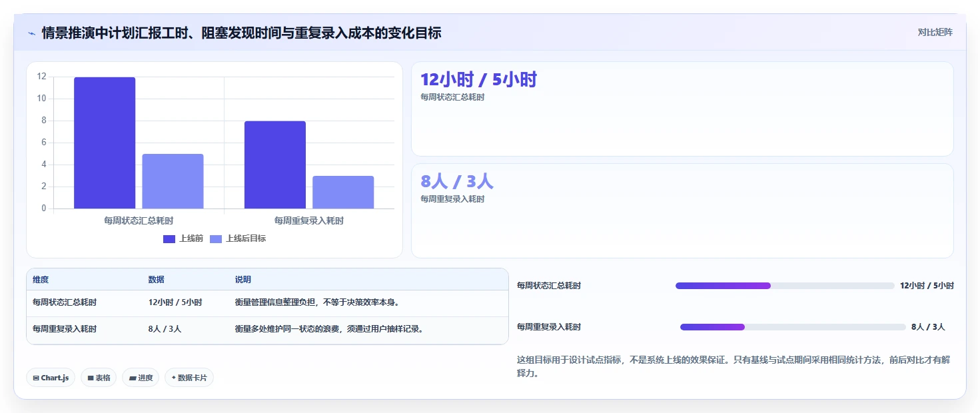Screen dimensions: 980x413
Task: Click the 表格 tag chip
Action: [x=99, y=378]
